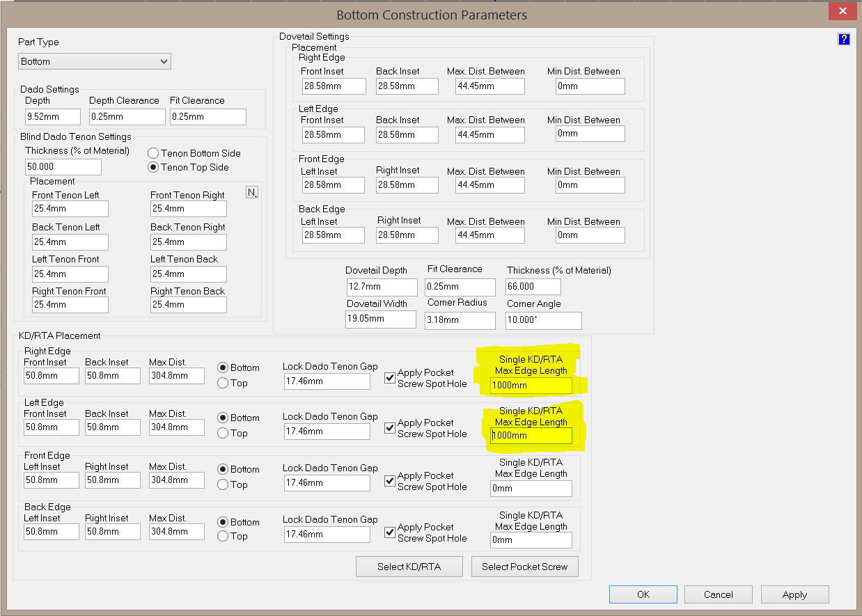Choose Top radio for Right Edge KD/RTA
The width and height of the screenshot is (862, 616).
click(x=223, y=383)
